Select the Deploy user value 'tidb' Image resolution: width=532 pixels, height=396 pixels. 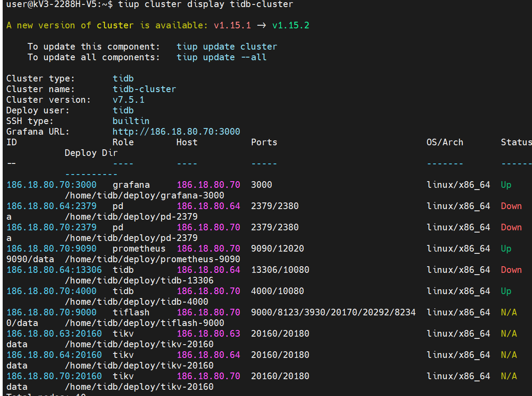(x=123, y=110)
